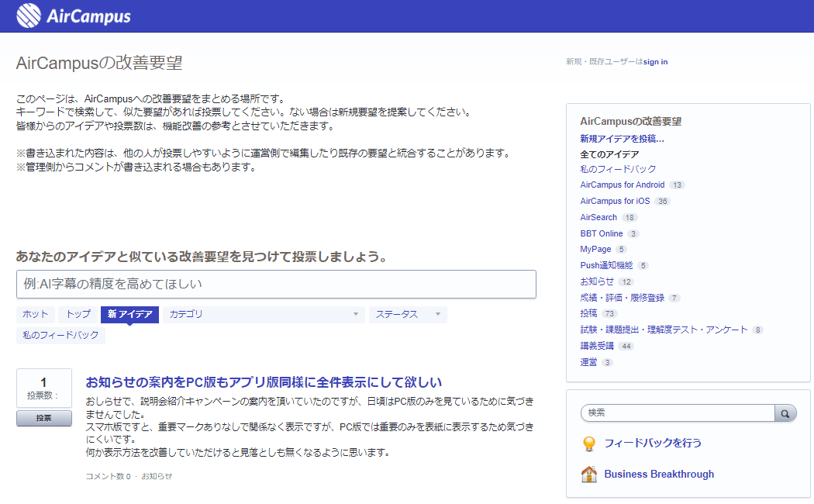Click the vote count 1 box
Viewport: 814px width, 504px height.
click(x=44, y=388)
